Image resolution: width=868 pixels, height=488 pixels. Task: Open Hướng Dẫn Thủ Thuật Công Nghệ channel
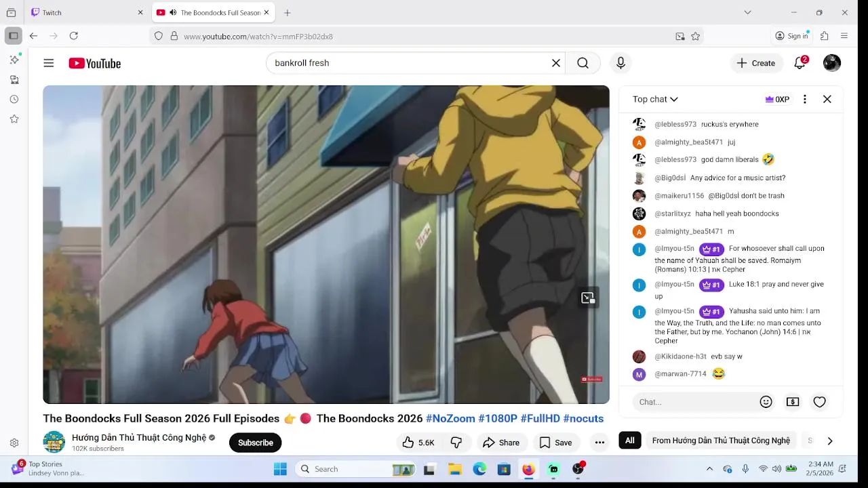point(139,438)
